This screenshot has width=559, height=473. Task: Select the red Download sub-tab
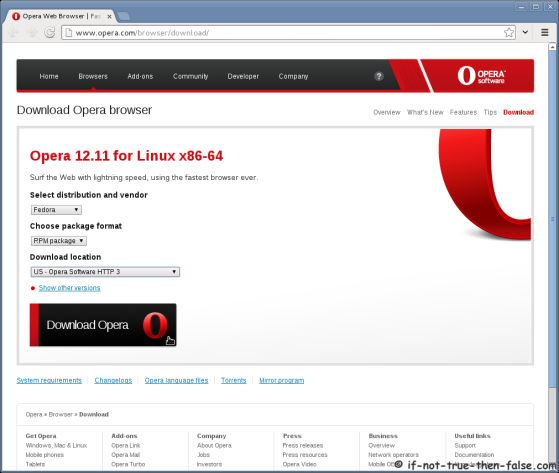pyautogui.click(x=518, y=112)
